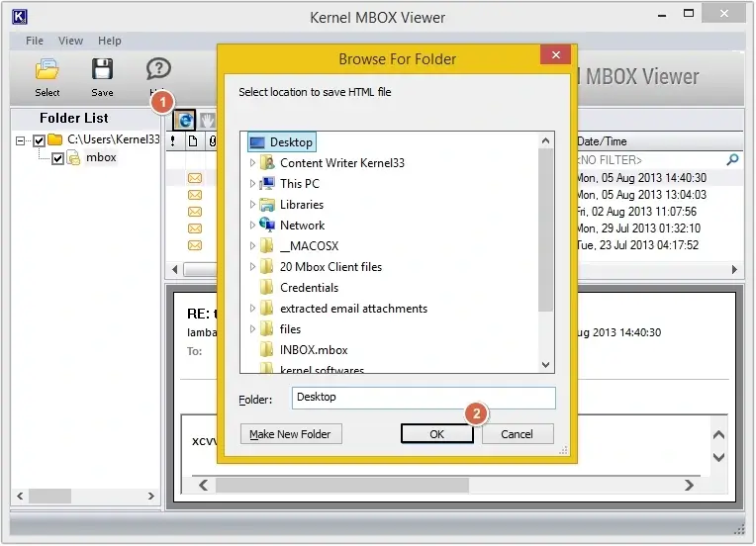
Task: Open the Help menu
Action: 110,41
